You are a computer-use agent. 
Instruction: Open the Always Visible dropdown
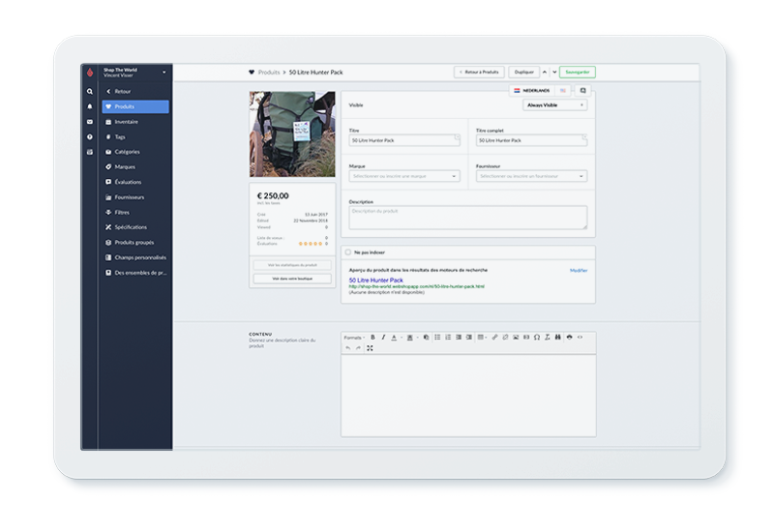(554, 105)
